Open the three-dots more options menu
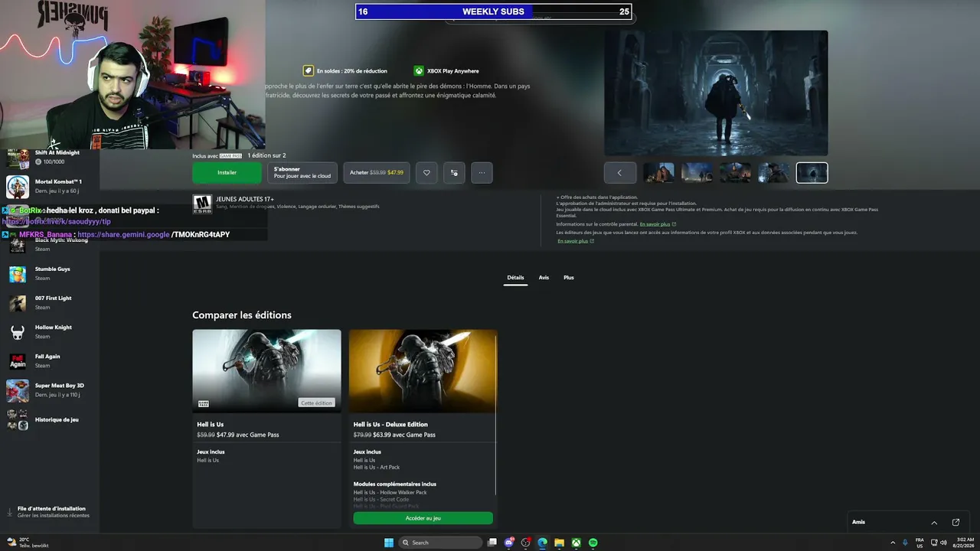This screenshot has width=980, height=551. (482, 173)
